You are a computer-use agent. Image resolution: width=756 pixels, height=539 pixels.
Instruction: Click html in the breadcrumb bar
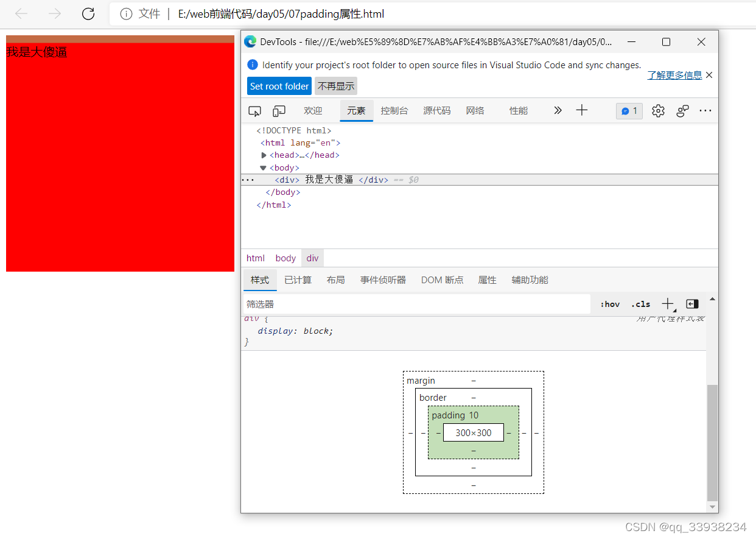pos(256,258)
